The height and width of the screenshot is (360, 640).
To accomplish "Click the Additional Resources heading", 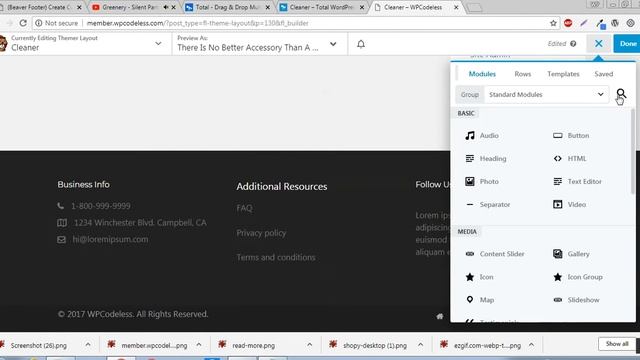I will [x=282, y=187].
